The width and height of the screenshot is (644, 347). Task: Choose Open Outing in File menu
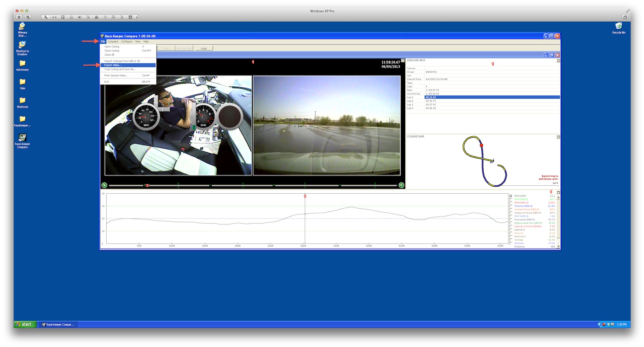click(x=128, y=47)
